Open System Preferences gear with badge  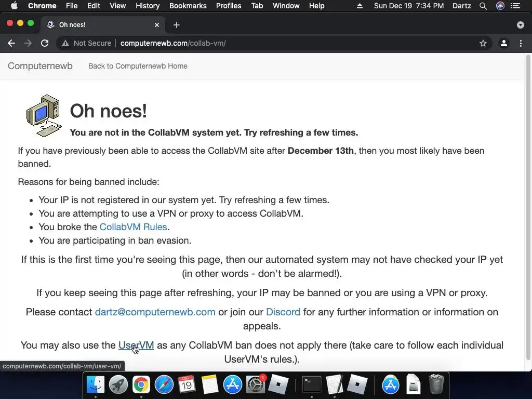256,384
